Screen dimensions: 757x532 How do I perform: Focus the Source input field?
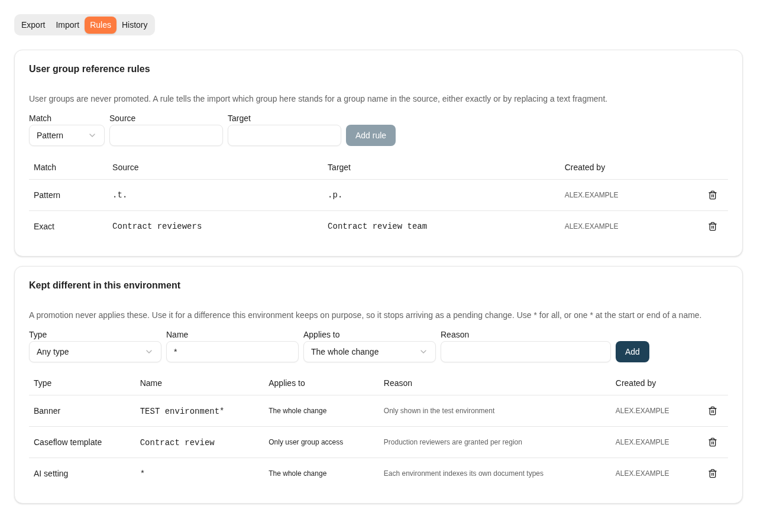point(166,135)
